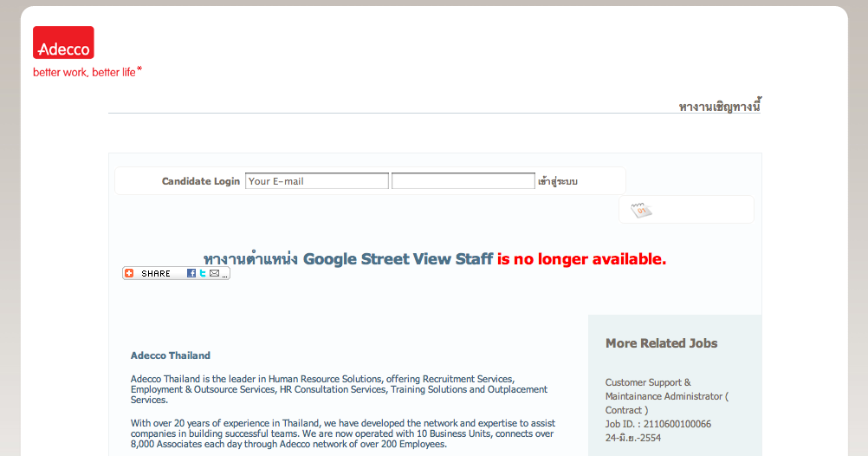Share the job by email envelope icon
This screenshot has height=456, width=868.
click(214, 273)
